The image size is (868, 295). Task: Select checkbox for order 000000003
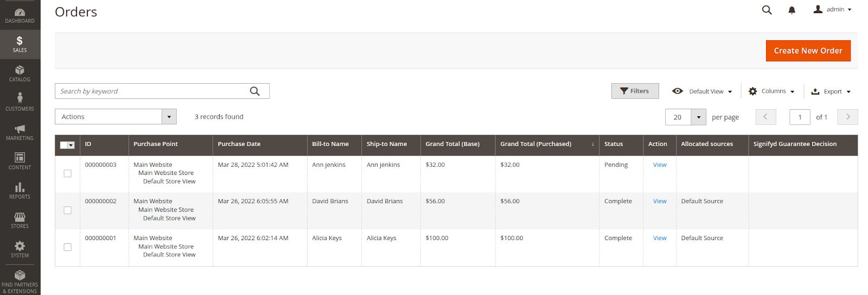pyautogui.click(x=67, y=173)
